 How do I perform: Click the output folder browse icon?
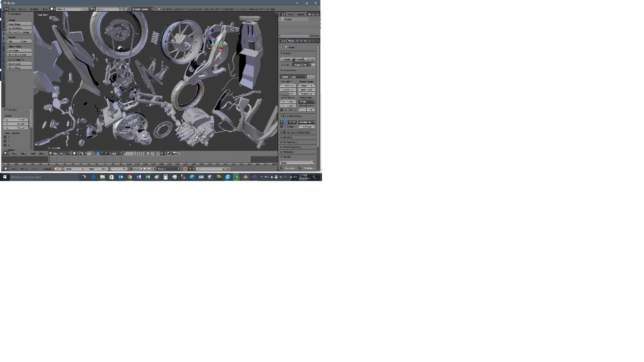[313, 163]
